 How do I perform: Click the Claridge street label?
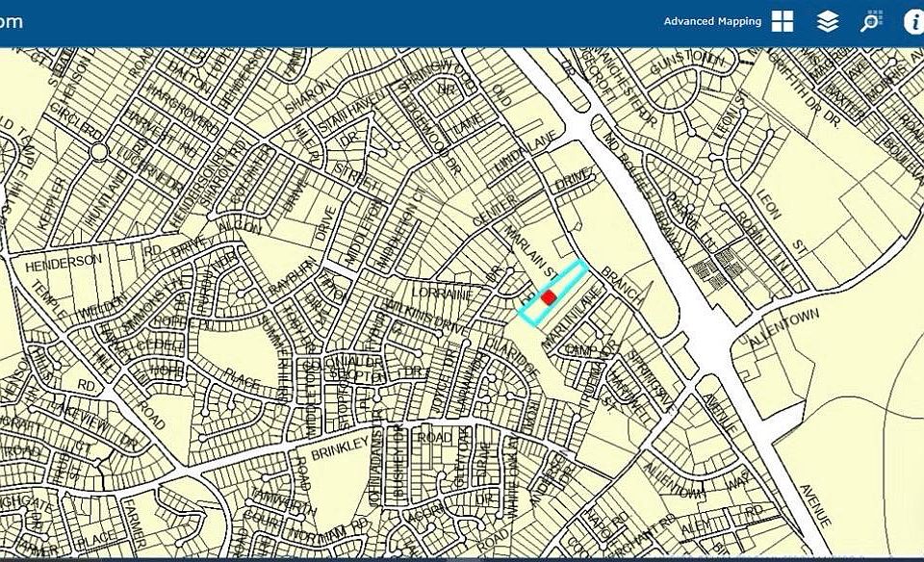513,356
